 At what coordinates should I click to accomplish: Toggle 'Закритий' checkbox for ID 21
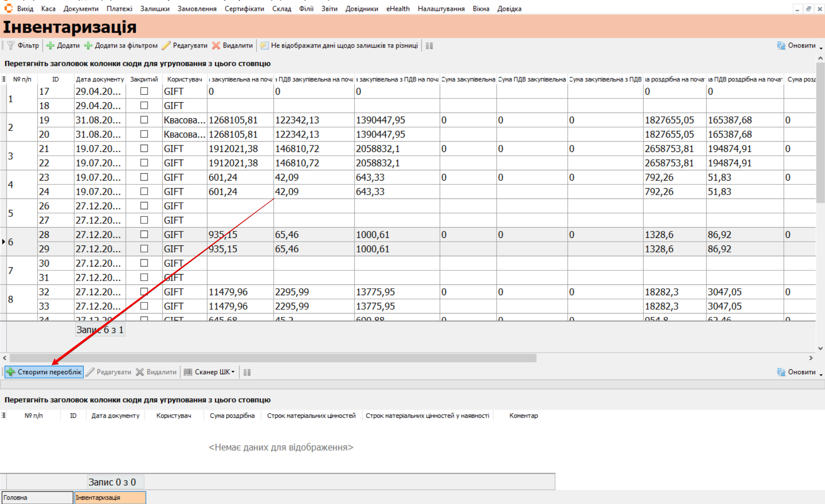[144, 149]
